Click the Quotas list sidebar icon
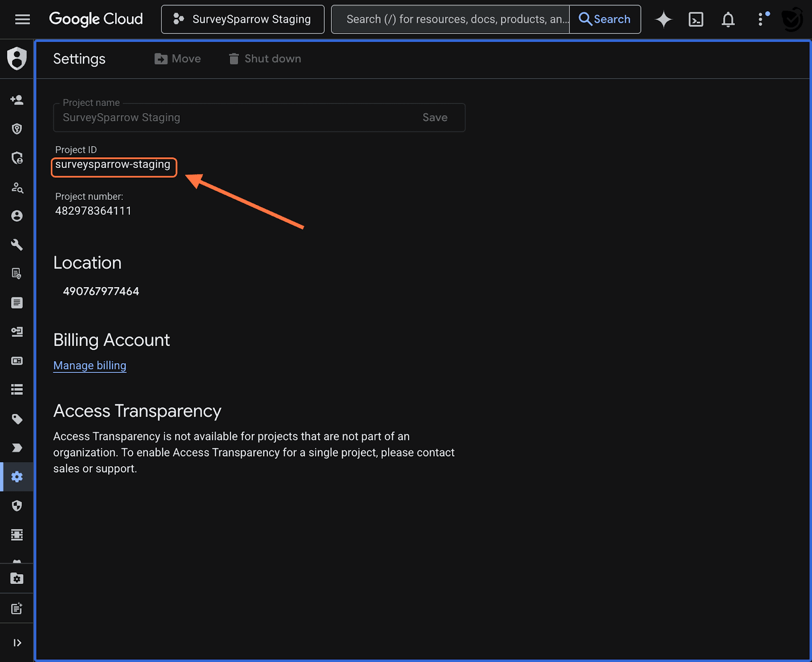812x662 pixels. (17, 390)
